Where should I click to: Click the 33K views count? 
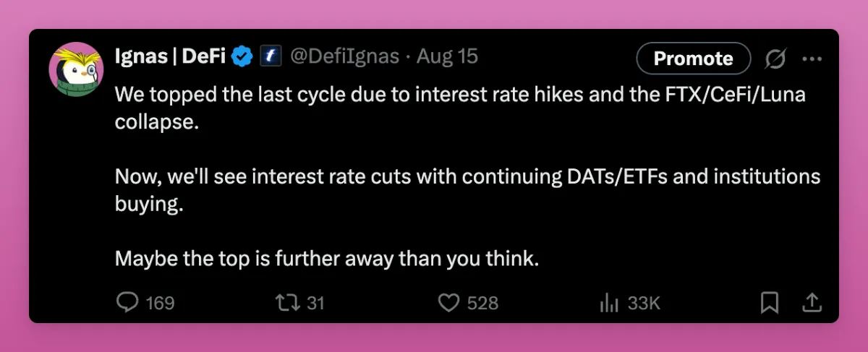point(644,303)
